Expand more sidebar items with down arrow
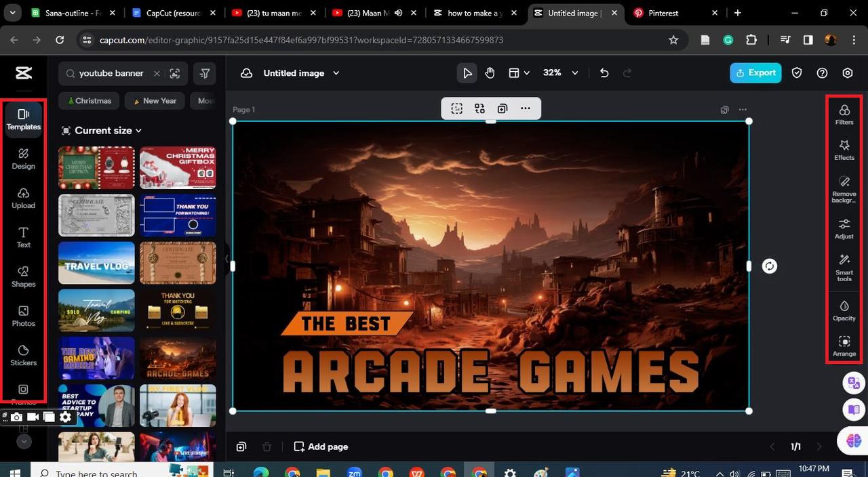 24,442
